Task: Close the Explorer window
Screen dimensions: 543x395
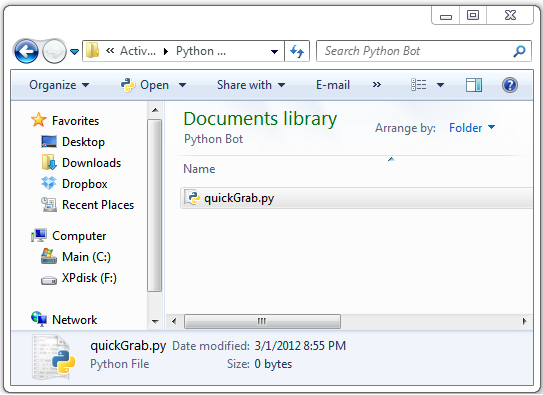Action: (x=510, y=15)
